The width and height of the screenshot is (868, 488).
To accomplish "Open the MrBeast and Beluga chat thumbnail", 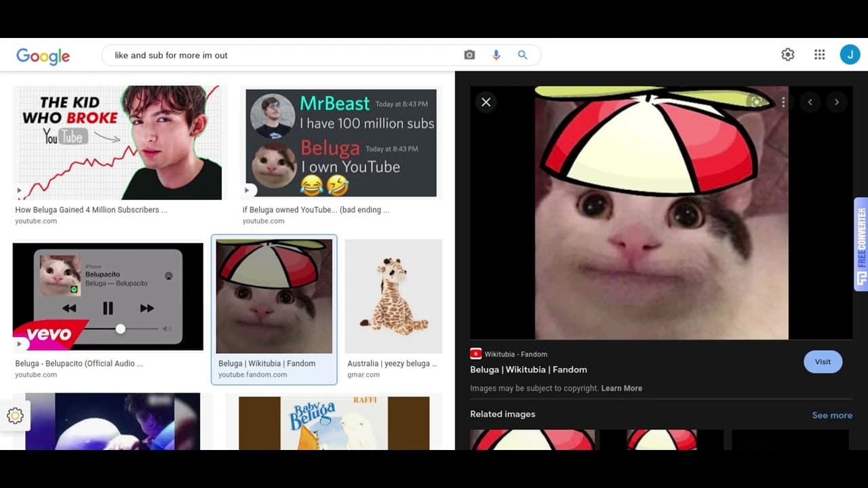I will tap(341, 143).
